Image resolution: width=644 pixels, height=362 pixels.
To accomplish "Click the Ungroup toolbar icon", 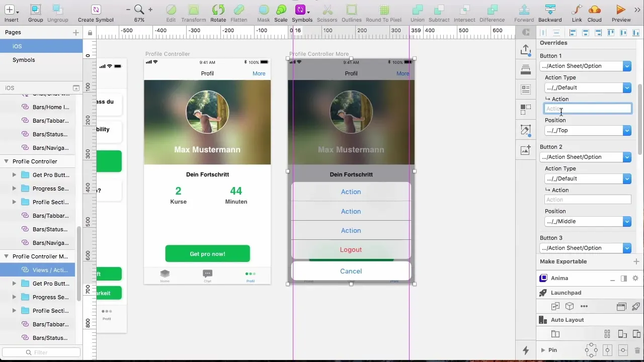I will [x=58, y=10].
